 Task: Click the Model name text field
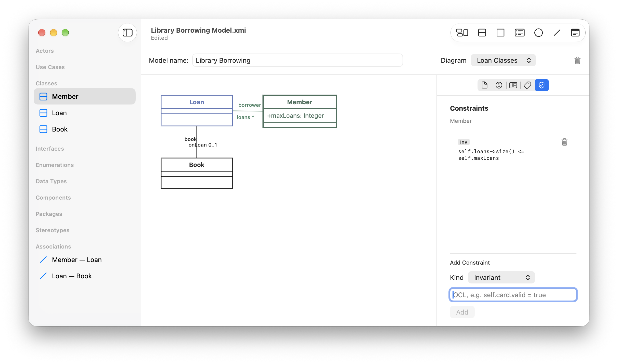[298, 60]
